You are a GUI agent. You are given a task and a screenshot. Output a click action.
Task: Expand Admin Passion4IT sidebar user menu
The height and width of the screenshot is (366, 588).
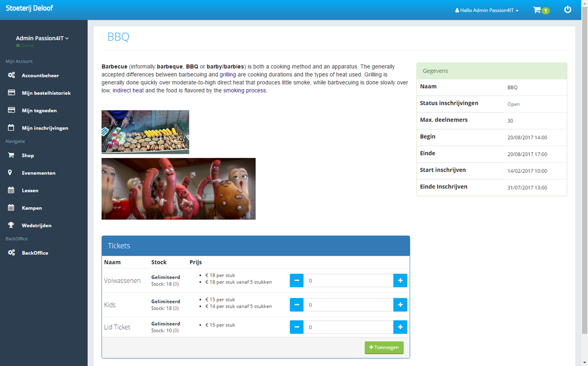(x=42, y=38)
